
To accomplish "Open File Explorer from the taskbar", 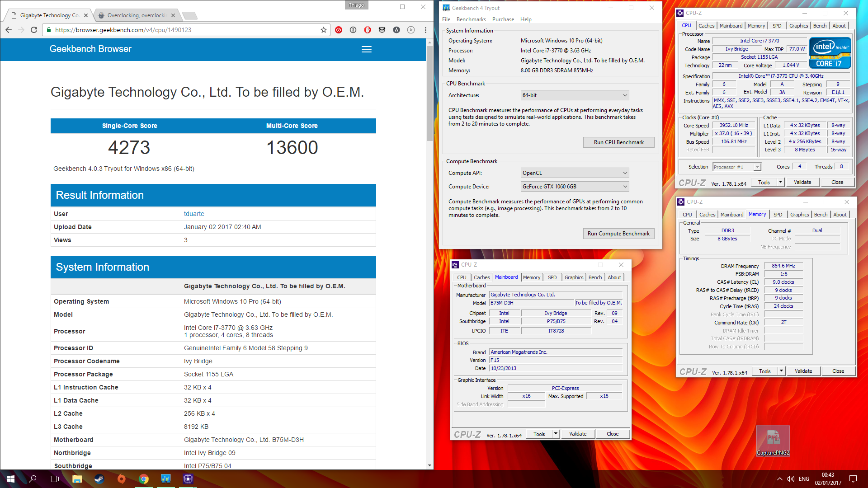I will coord(77,479).
